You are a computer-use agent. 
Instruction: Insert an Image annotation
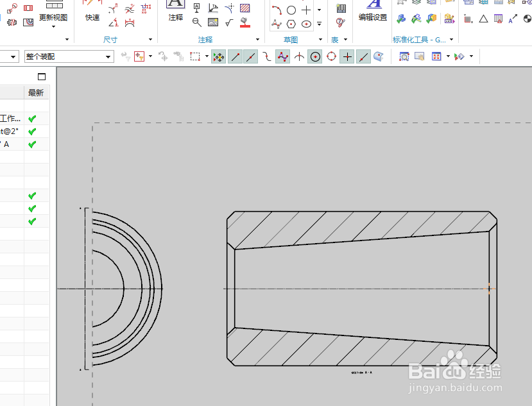coord(213,22)
